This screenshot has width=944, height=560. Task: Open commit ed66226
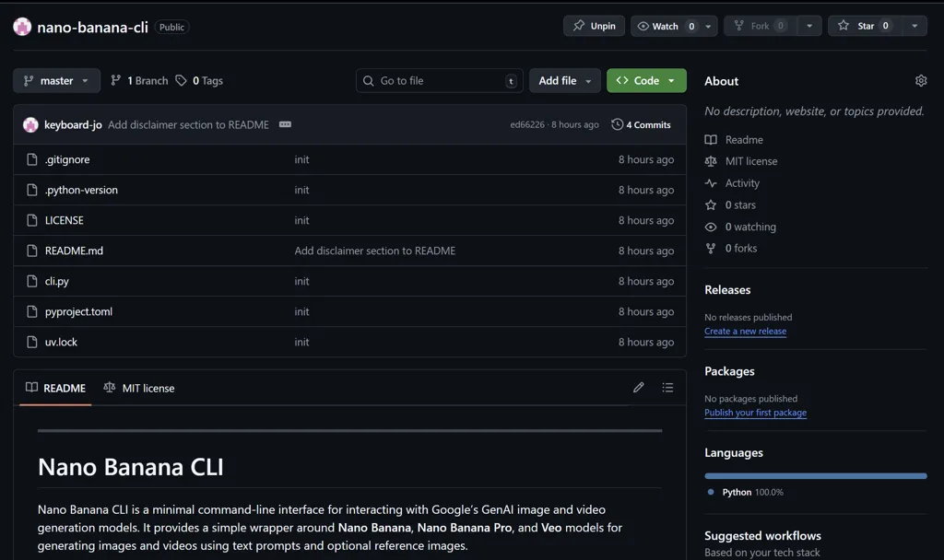pos(526,124)
